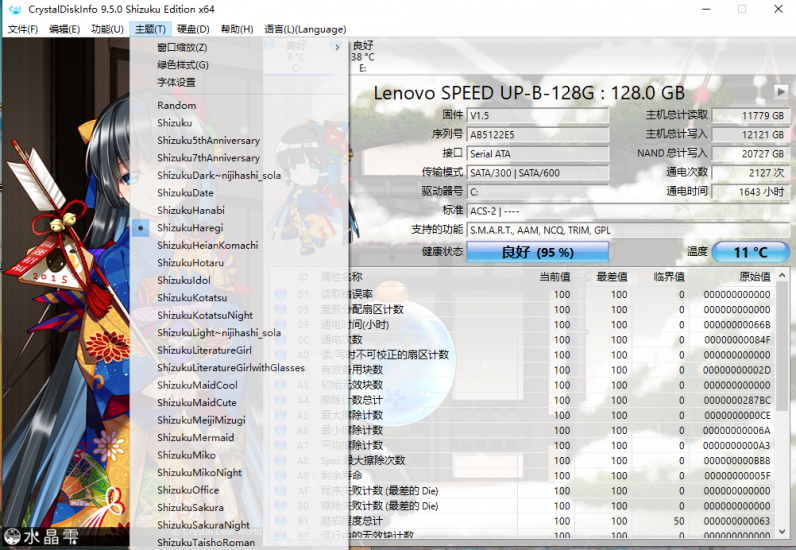This screenshot has width=796, height=550.
Task: Click status orb for attribute 01 row
Action: point(280,295)
